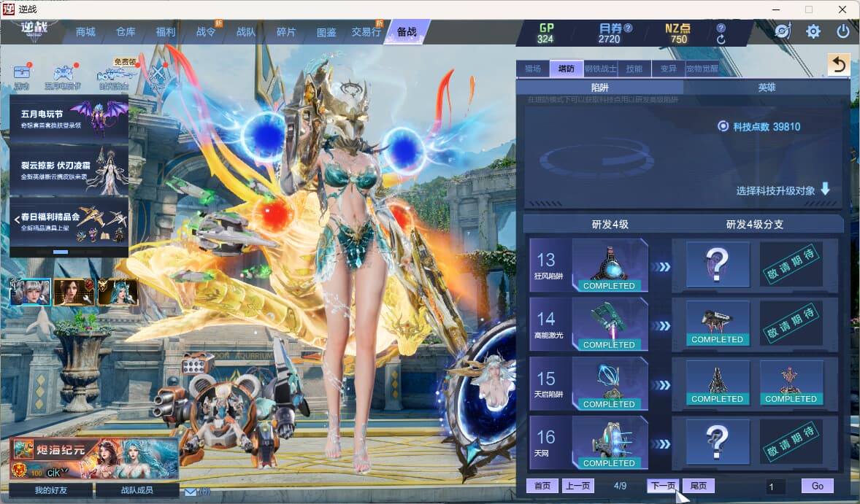The height and width of the screenshot is (504, 860).
Task: Click the 选择科技升级对象 down arrow
Action: 825,189
